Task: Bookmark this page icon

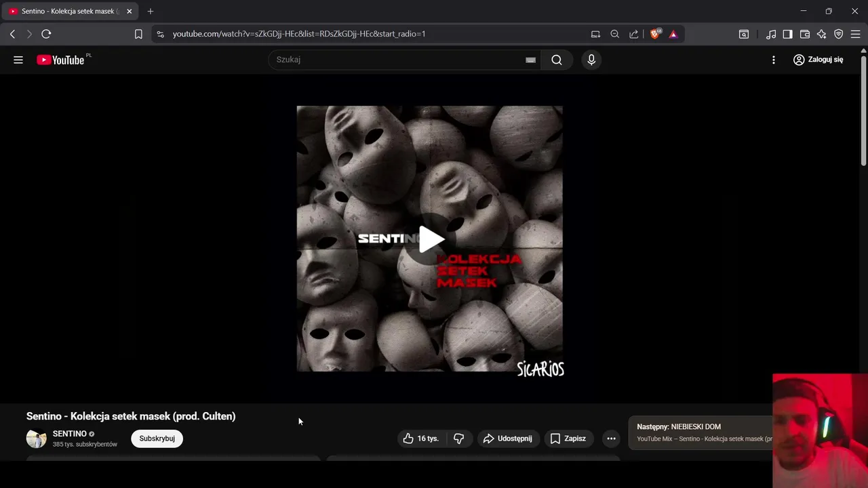Action: (138, 34)
